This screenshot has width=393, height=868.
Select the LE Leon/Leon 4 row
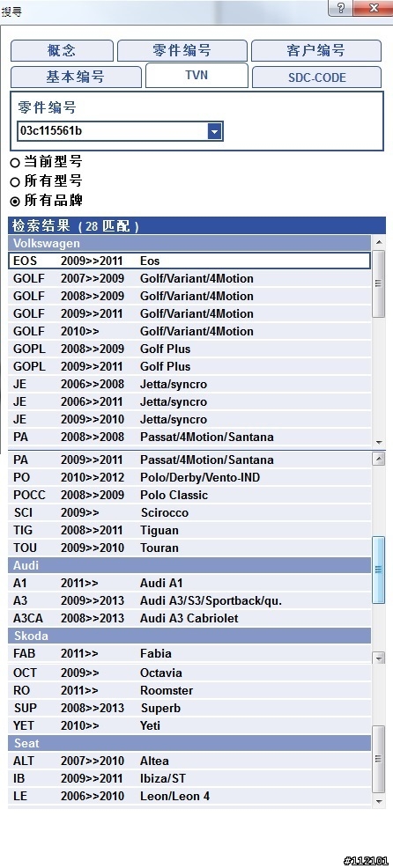tap(189, 797)
